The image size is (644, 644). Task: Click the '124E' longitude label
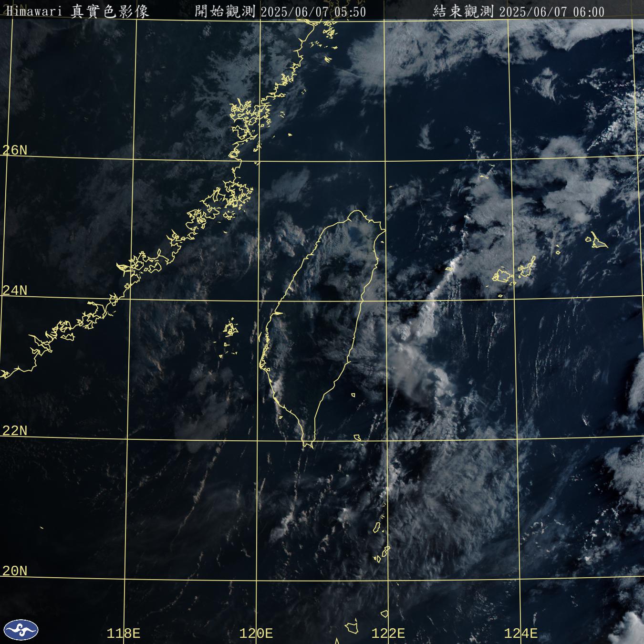(521, 634)
